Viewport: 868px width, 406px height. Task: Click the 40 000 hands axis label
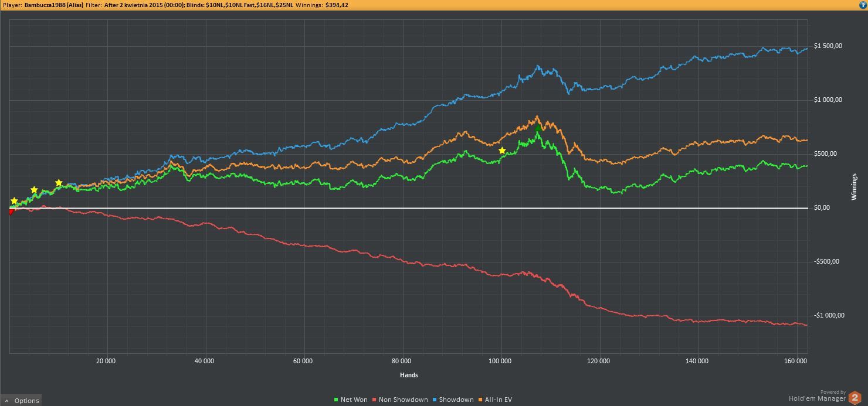205,361
